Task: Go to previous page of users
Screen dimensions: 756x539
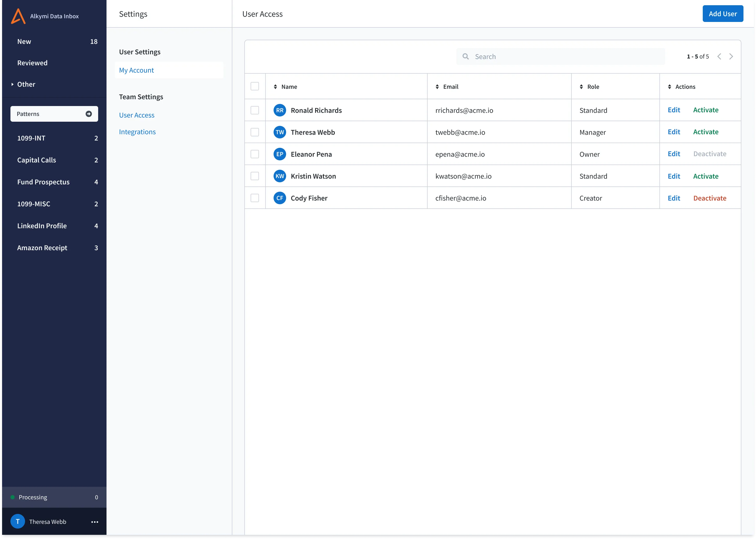Action: pos(719,56)
